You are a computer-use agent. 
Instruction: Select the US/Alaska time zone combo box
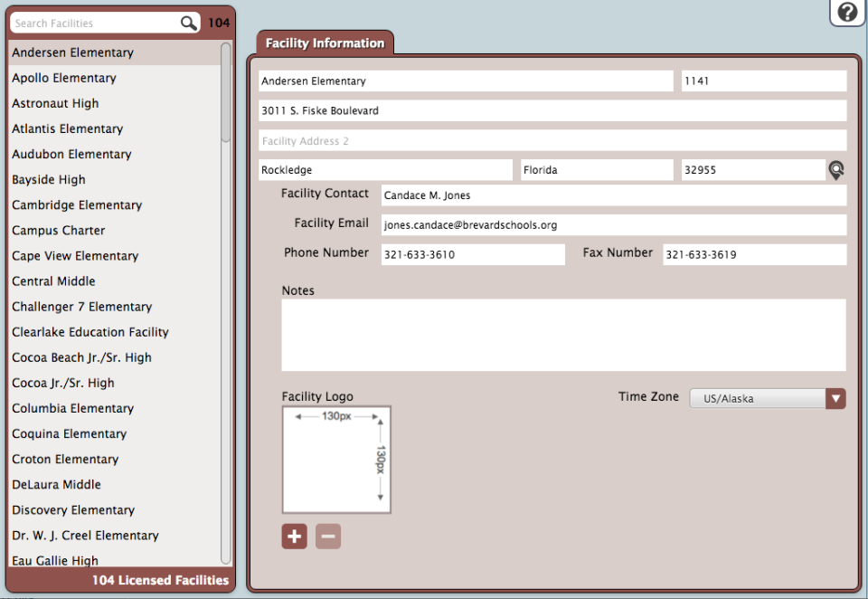(x=758, y=398)
